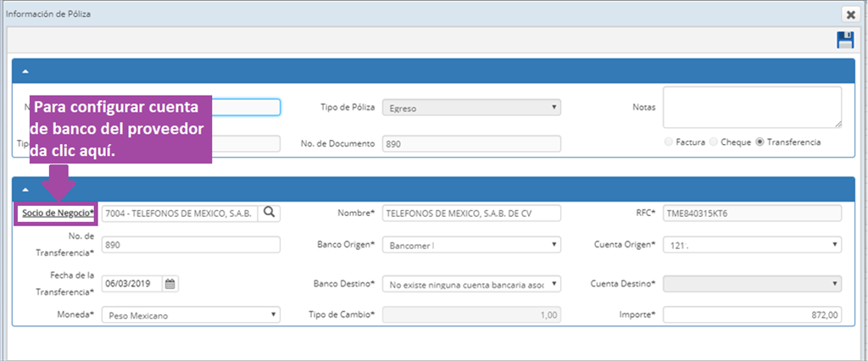Click the Cuenta Origen* label

point(623,244)
